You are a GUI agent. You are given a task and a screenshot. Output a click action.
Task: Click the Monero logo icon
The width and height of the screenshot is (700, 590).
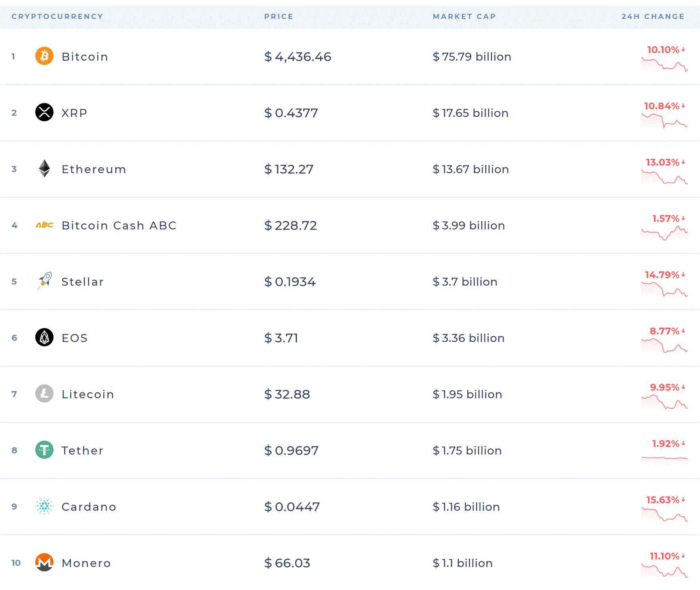44,562
